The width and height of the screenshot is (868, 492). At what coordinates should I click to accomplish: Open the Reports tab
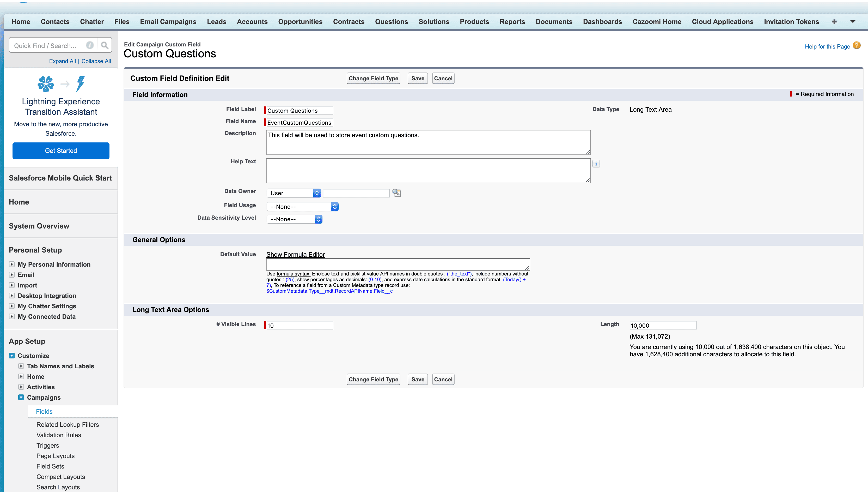click(512, 22)
